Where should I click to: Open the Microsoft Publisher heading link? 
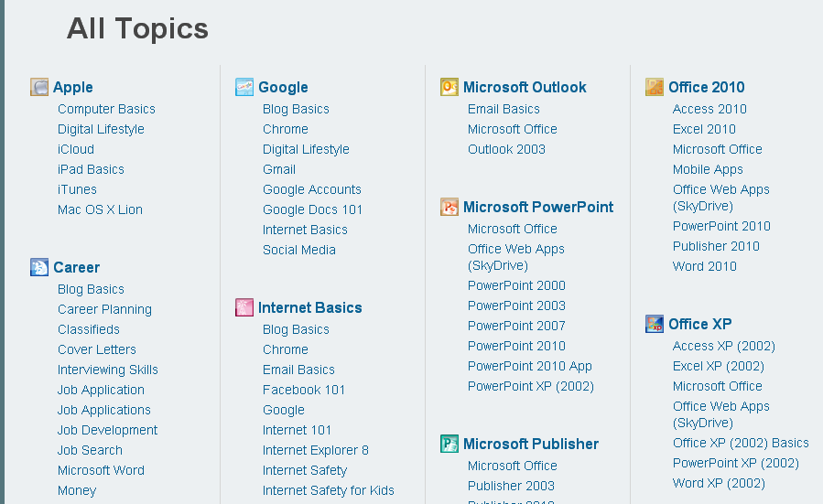tap(530, 444)
